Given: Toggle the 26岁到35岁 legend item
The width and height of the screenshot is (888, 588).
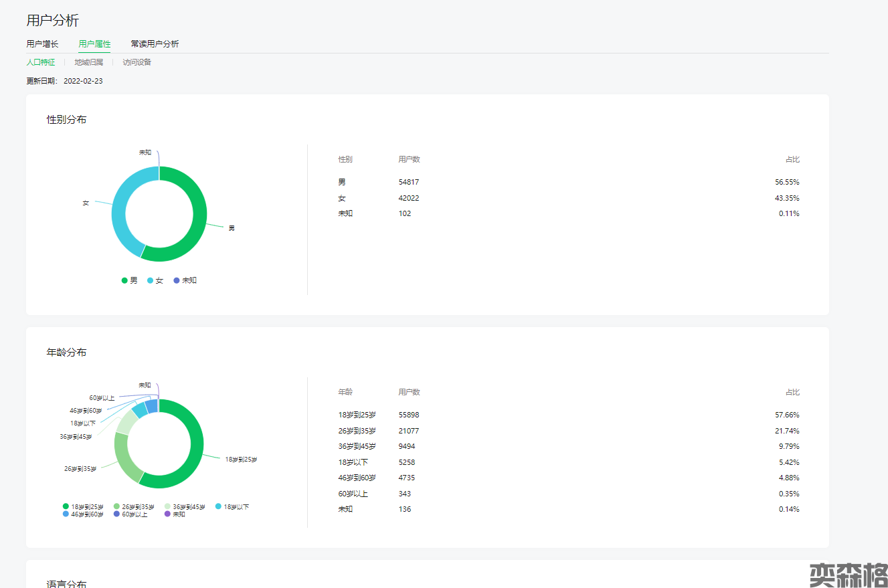Looking at the screenshot, I should 134,507.
